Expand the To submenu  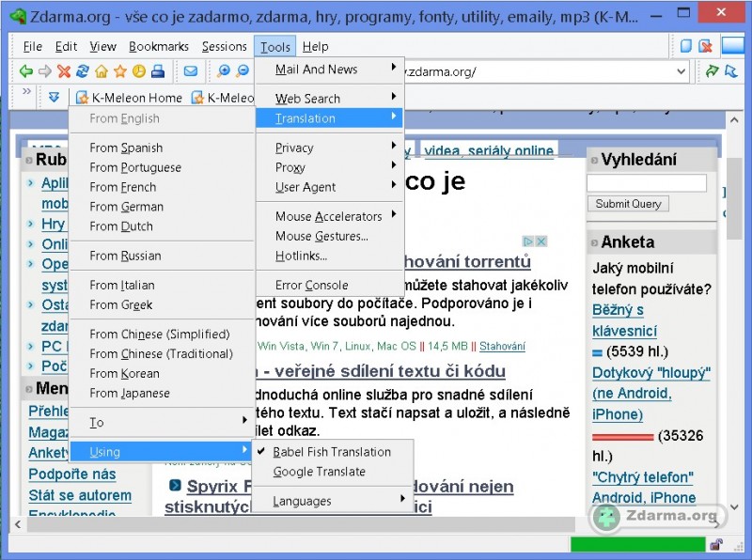(162, 423)
